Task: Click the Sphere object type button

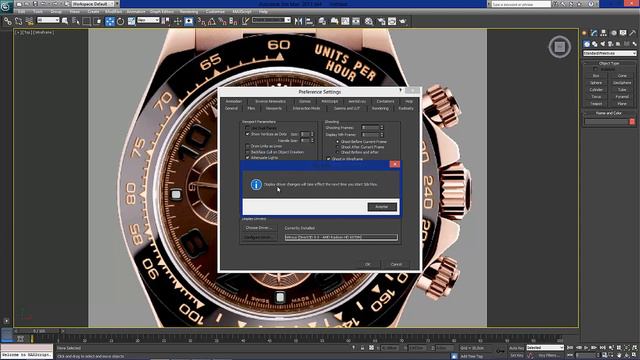Action: click(x=596, y=83)
